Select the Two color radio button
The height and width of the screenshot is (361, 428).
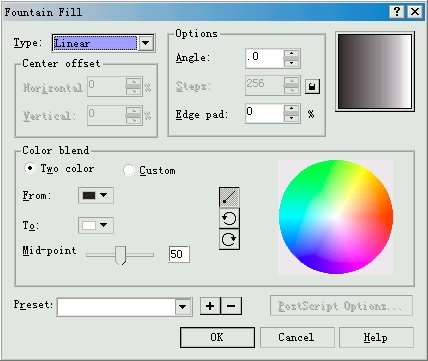click(x=30, y=168)
